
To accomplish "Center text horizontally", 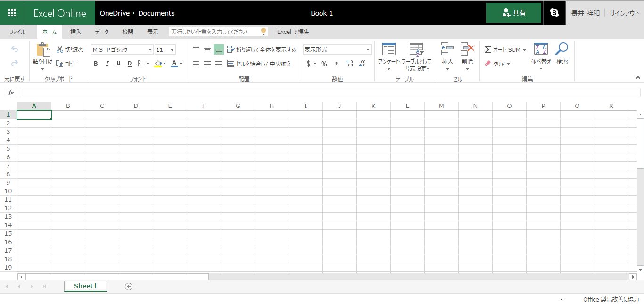I will click(207, 64).
